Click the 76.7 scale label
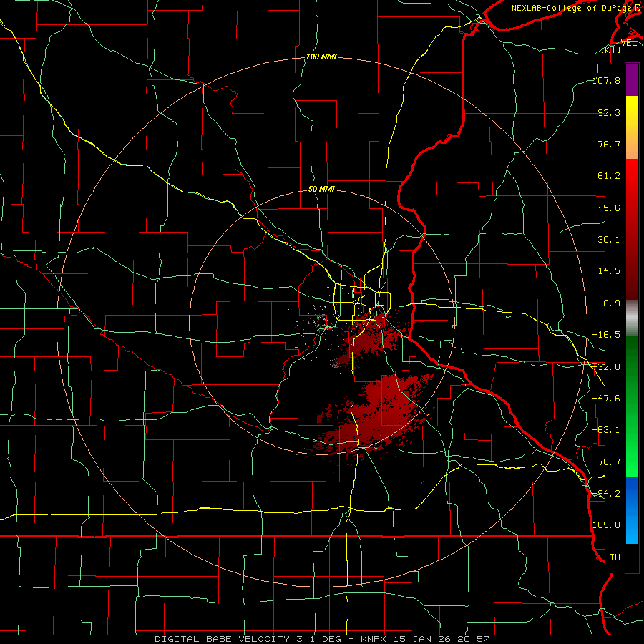 click(x=609, y=144)
